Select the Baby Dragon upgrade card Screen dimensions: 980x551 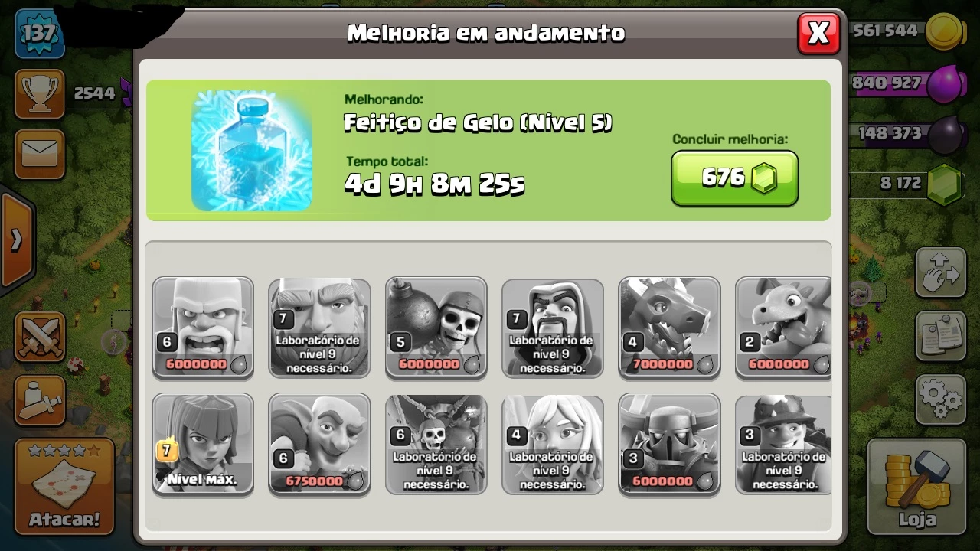(x=783, y=328)
